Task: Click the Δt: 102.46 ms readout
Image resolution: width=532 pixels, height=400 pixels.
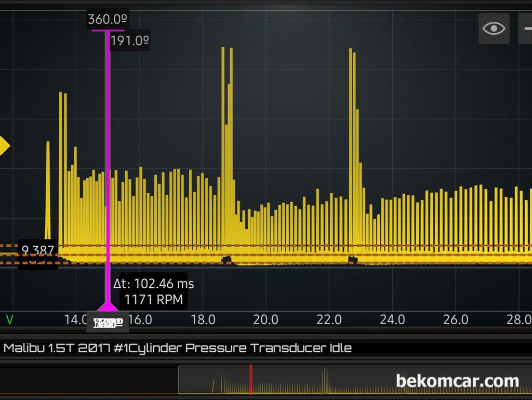Action: 153,284
